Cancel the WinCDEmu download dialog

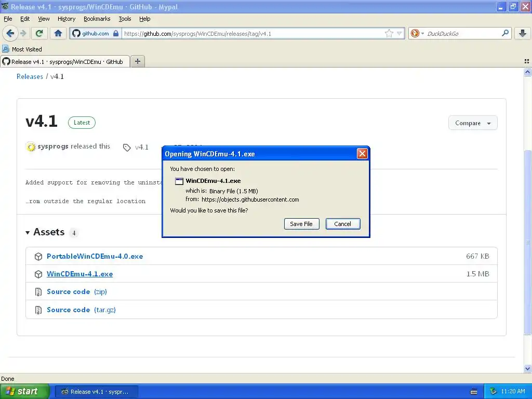tap(343, 224)
